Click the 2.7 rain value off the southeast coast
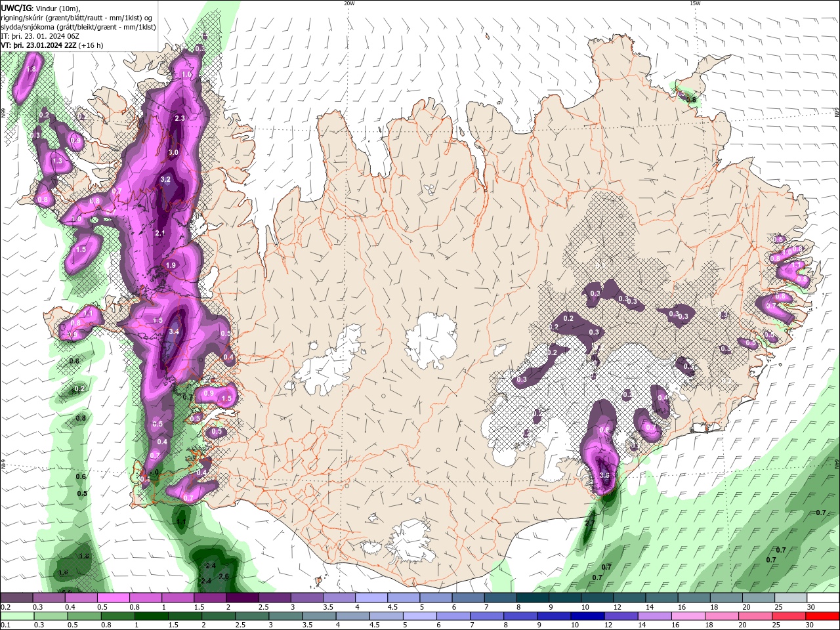The height and width of the screenshot is (630, 840). (589, 523)
